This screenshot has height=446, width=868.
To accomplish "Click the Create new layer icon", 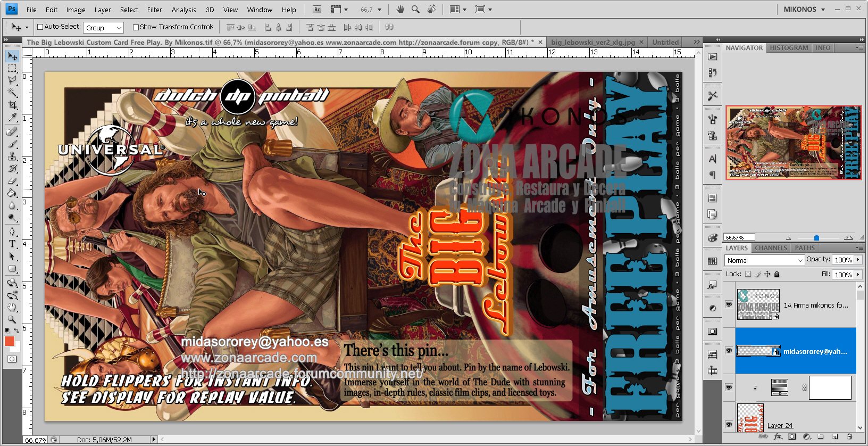I will point(835,436).
